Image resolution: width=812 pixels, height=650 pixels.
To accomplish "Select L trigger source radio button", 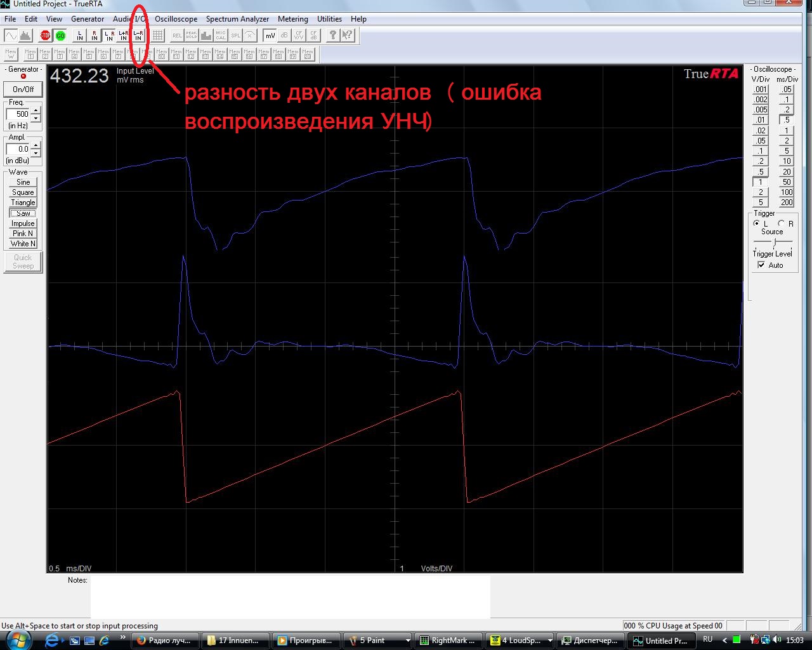I will tap(756, 223).
